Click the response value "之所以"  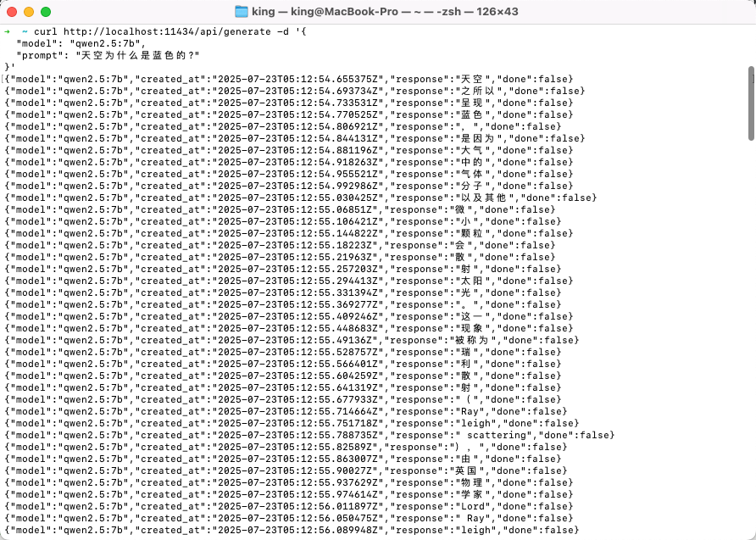pos(477,91)
